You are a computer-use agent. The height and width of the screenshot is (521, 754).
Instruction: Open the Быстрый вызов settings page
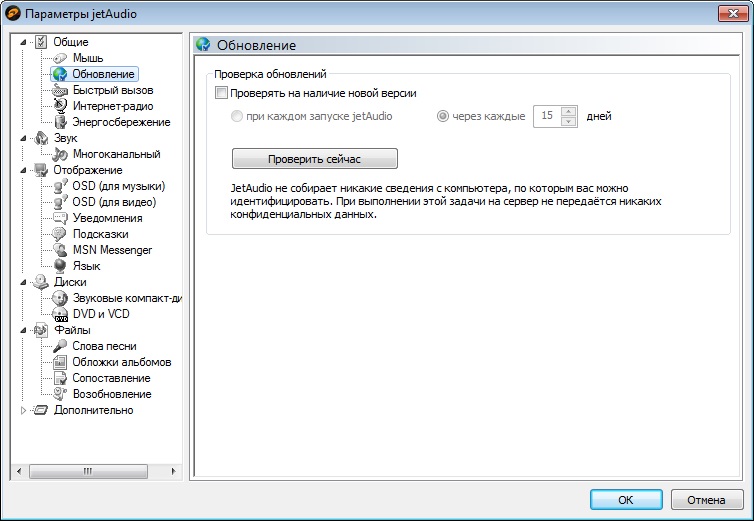click(113, 90)
